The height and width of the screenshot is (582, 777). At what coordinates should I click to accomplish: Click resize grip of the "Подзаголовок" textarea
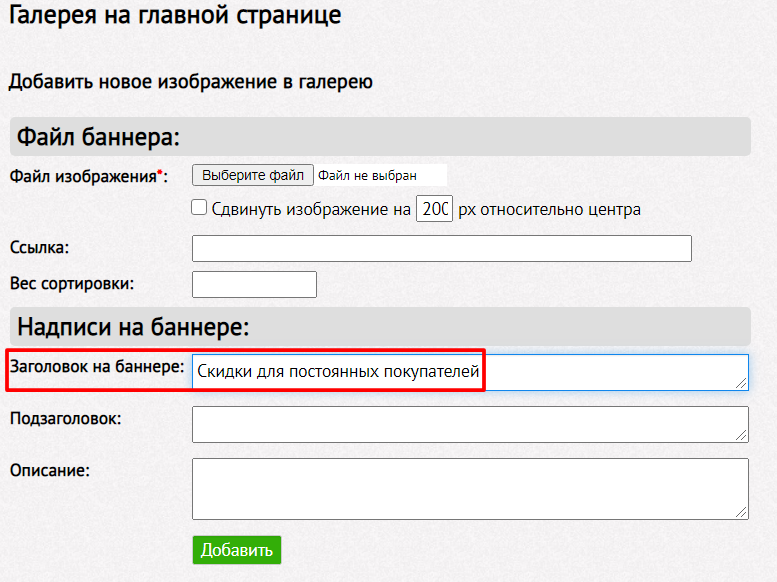click(x=741, y=435)
